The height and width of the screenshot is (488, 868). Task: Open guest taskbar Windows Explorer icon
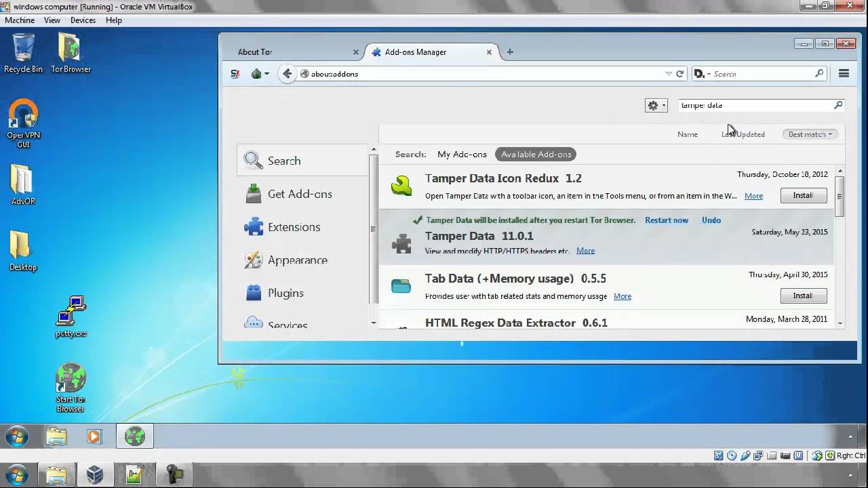point(56,436)
